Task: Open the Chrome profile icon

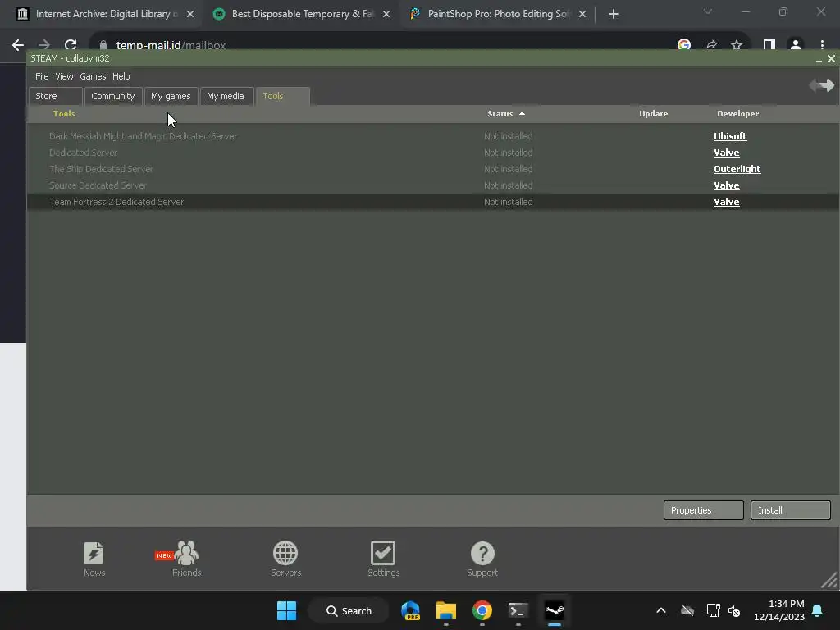Action: 796,45
